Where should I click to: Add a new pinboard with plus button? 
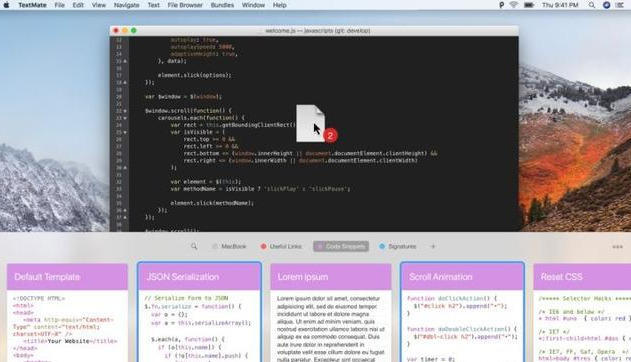[x=433, y=246]
